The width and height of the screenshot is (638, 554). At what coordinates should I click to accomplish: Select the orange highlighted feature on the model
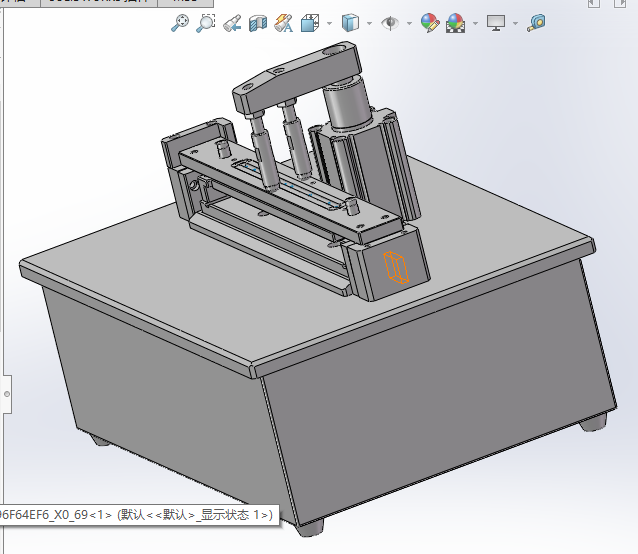click(x=395, y=268)
